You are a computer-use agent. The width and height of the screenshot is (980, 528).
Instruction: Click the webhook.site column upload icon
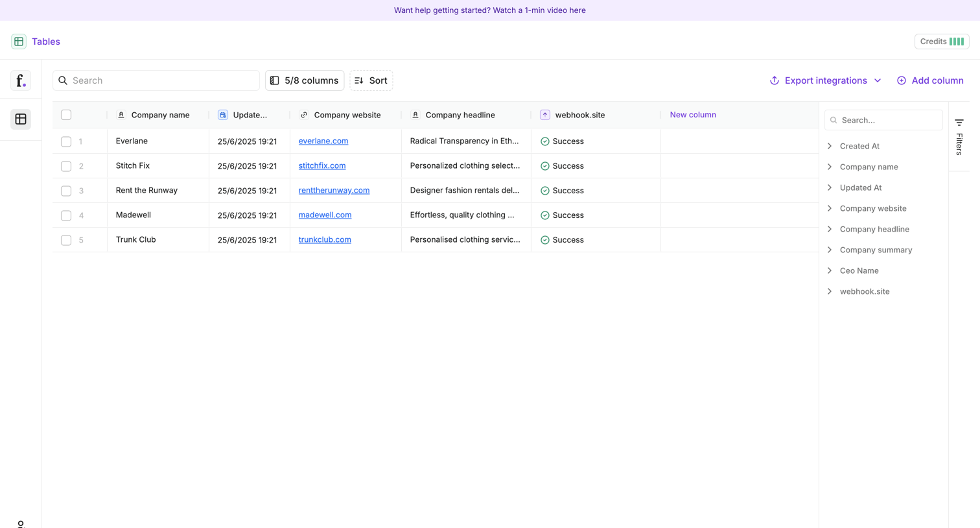coord(545,115)
